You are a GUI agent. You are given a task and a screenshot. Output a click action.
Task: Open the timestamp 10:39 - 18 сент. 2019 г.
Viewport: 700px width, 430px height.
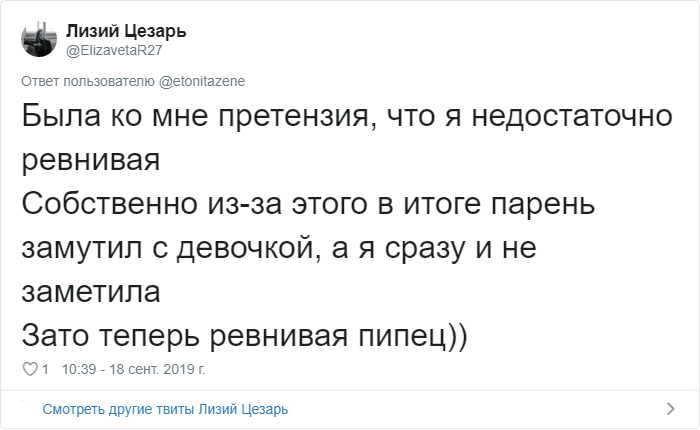133,370
